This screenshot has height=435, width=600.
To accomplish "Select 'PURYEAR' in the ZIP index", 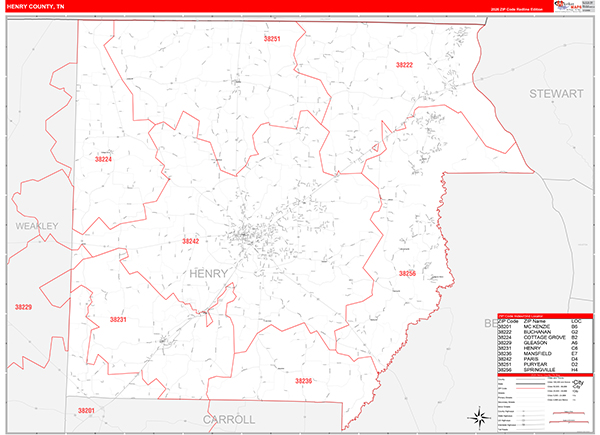I will [x=535, y=364].
